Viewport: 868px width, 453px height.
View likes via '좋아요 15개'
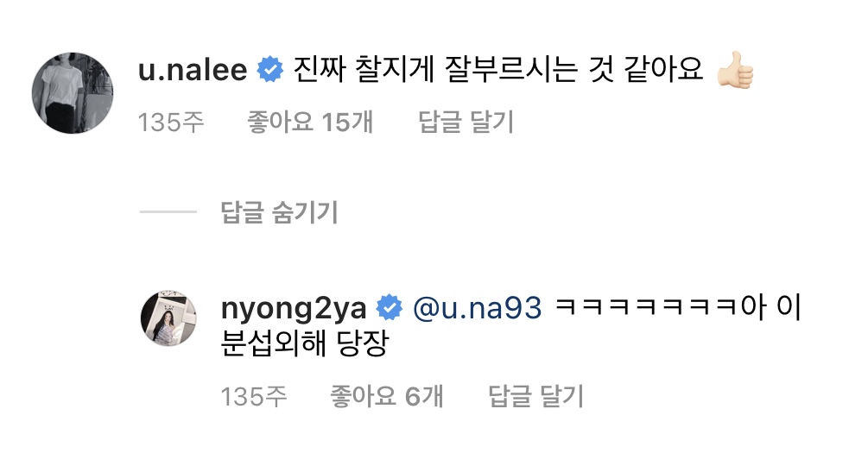[310, 123]
